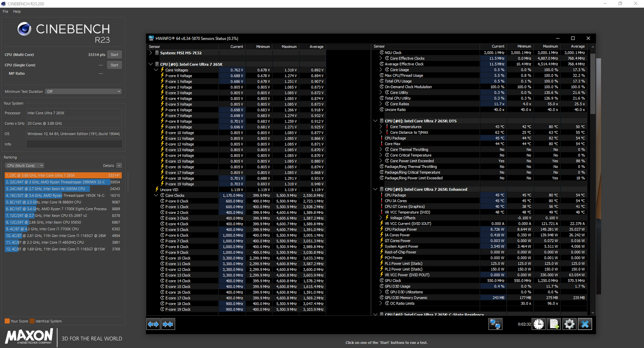Click the GPU D3D Memory Dynamic row label
The image size is (644, 348).
coord(406,298)
